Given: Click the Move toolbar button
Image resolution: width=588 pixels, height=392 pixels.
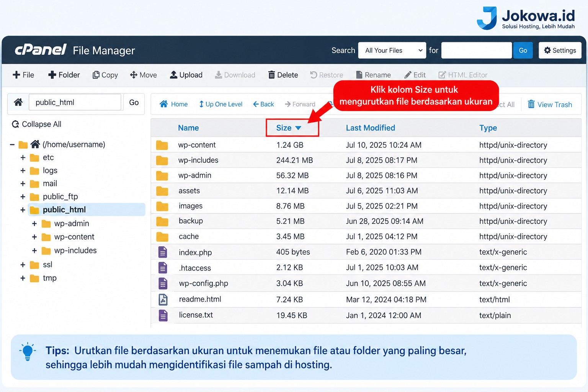Looking at the screenshot, I should pyautogui.click(x=144, y=75).
